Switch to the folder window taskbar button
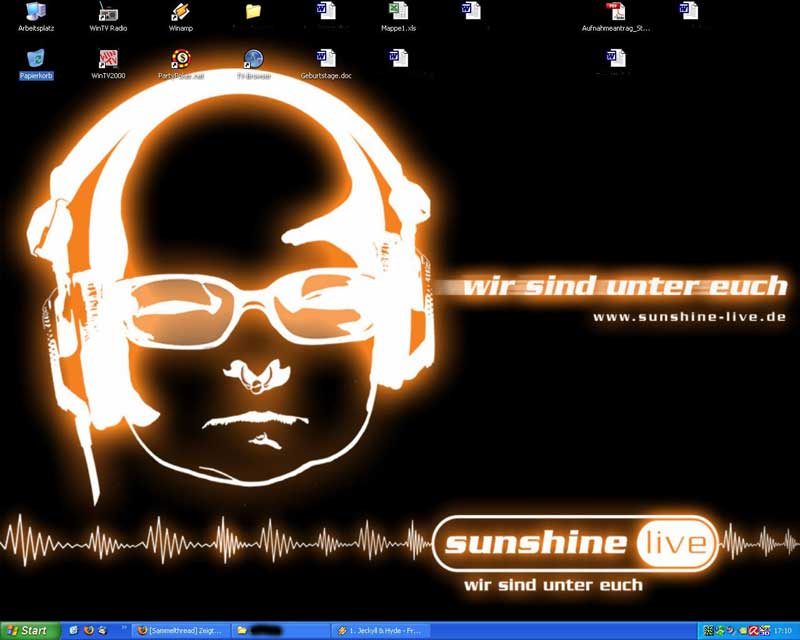800x640 pixels. point(282,631)
